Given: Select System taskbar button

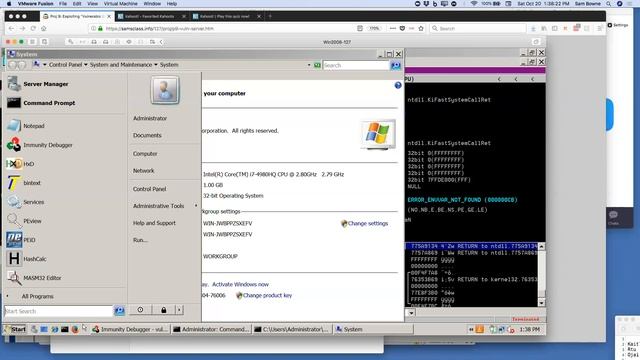Looking at the screenshot, I should click(373, 329).
